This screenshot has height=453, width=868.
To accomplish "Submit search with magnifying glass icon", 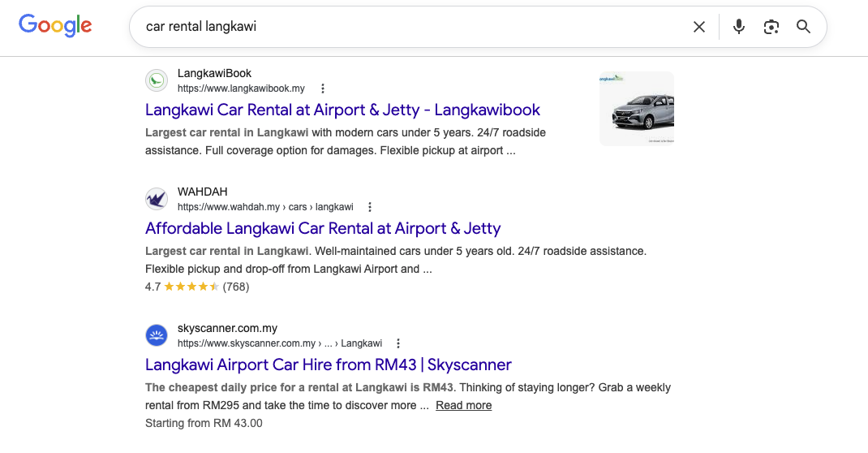I will [803, 27].
